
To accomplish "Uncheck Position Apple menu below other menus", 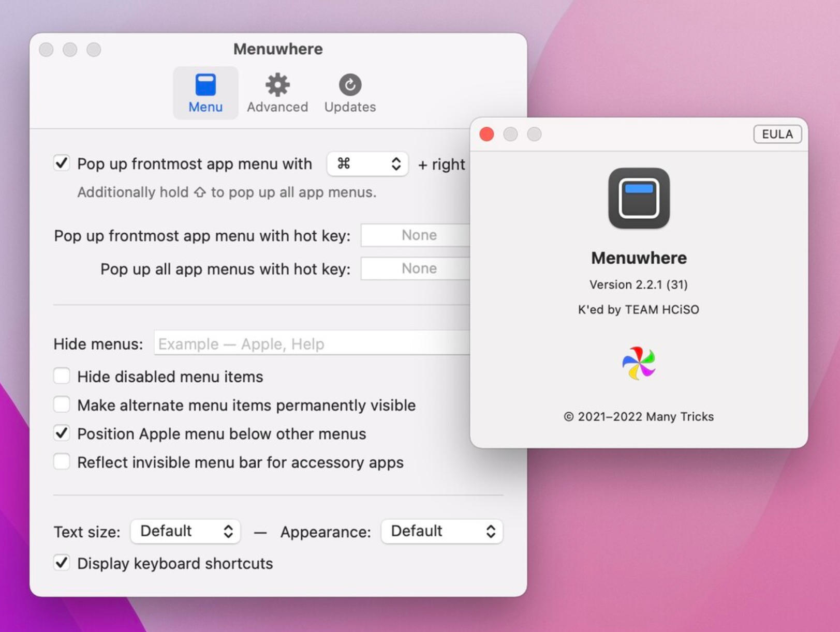I will 62,433.
